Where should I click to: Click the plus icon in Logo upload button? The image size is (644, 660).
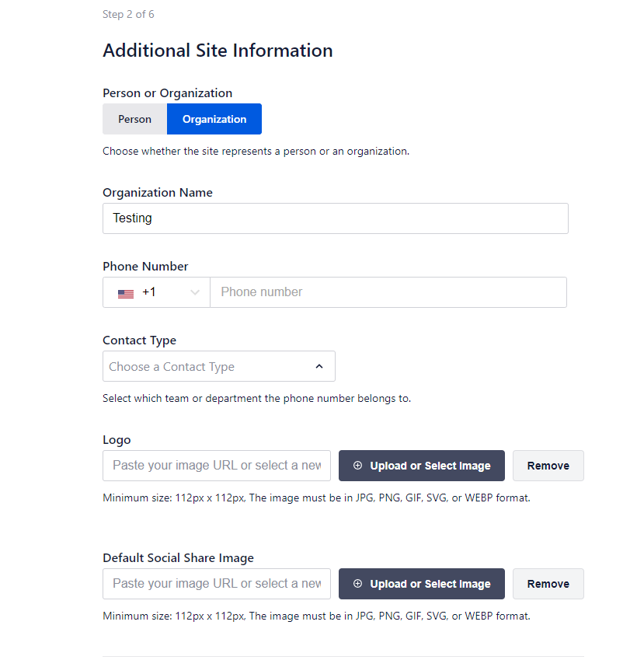point(357,465)
